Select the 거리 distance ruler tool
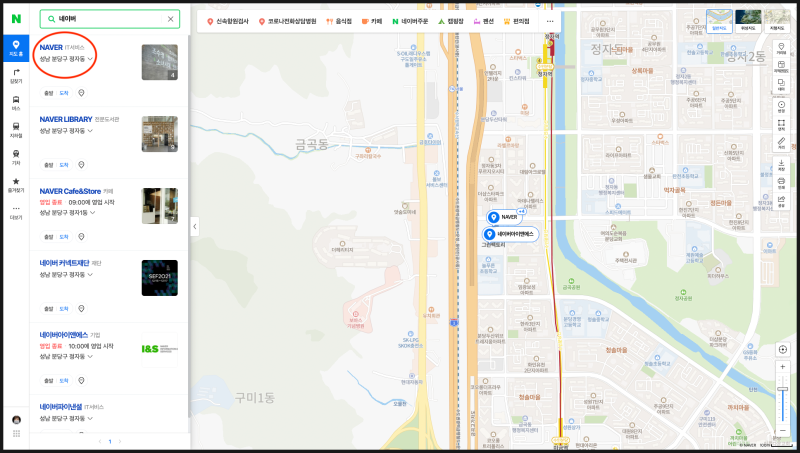Screen dimensions: 800x453 (x=781, y=143)
